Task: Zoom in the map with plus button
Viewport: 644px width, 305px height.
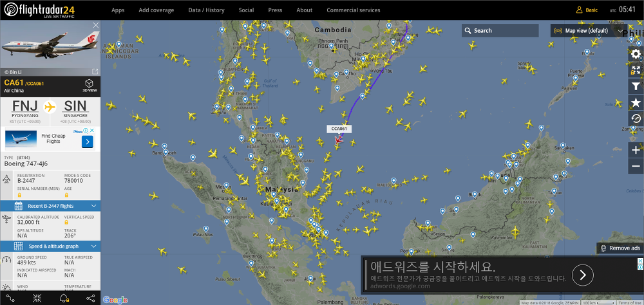Action: [636, 150]
